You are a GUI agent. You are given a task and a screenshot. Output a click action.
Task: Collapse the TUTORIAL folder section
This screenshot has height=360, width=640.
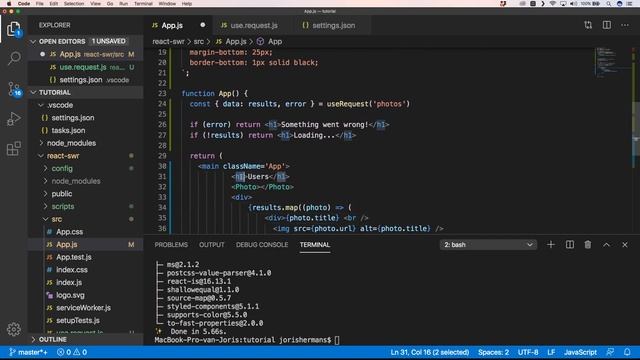pos(33,92)
